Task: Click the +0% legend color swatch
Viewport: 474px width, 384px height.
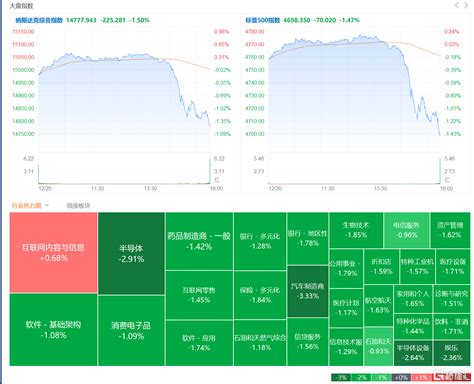Action: [401, 377]
